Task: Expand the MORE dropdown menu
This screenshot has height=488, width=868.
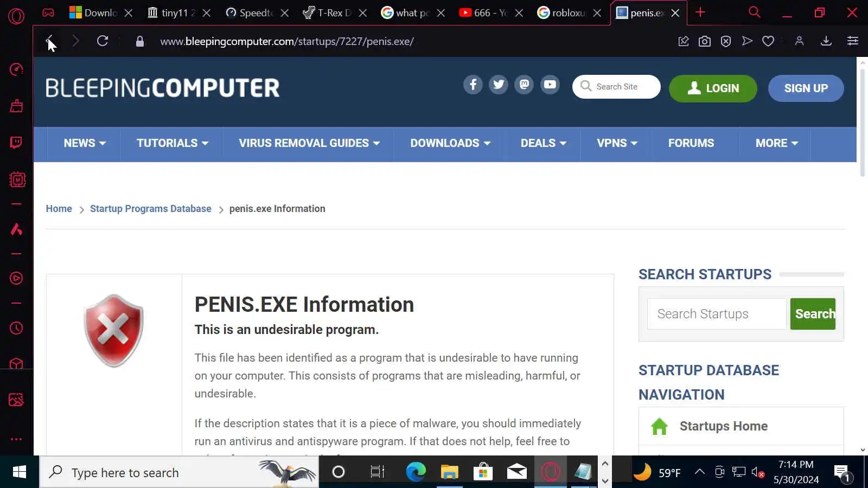Action: pos(777,143)
